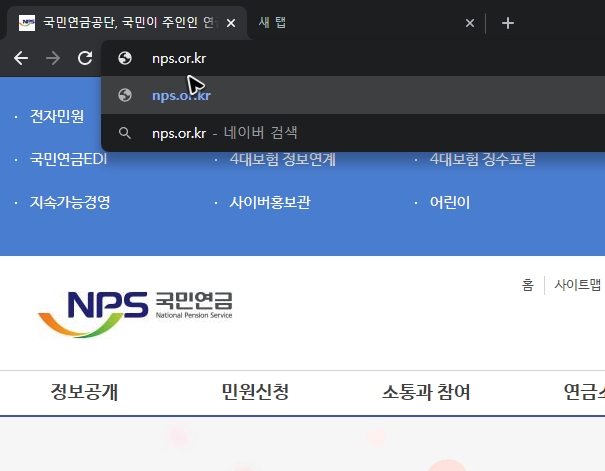Go back to the previous page

(x=21, y=59)
